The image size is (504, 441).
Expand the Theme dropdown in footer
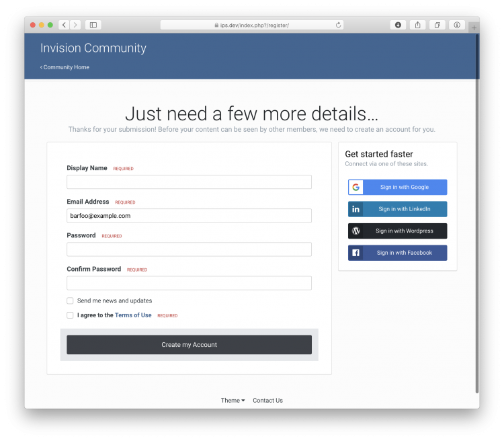click(233, 401)
